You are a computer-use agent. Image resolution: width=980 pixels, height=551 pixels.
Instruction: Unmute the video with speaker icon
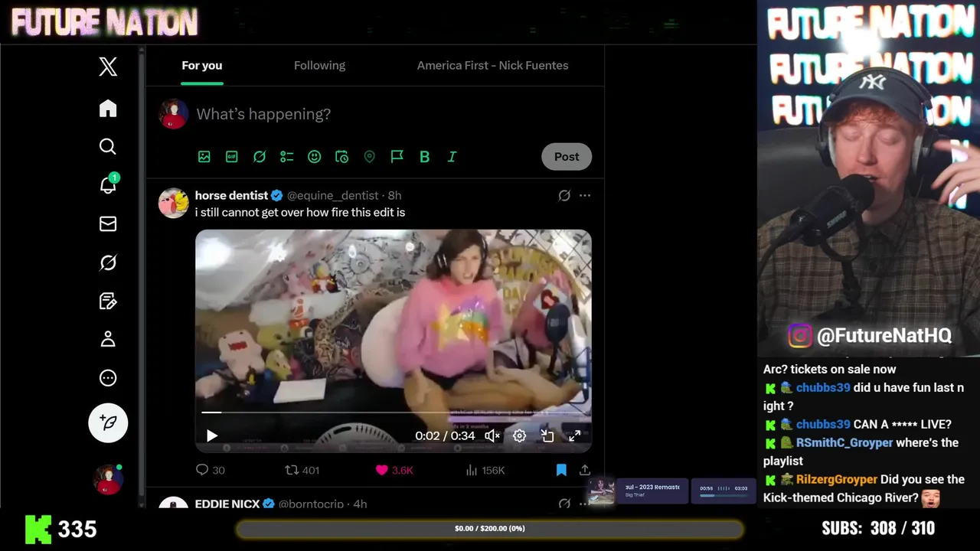[x=492, y=435]
